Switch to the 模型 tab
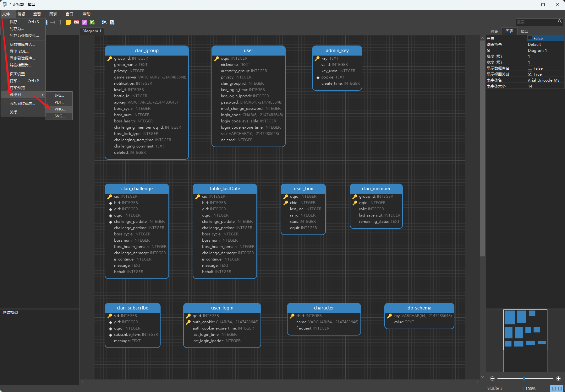The height and width of the screenshot is (392, 565). tap(524, 31)
